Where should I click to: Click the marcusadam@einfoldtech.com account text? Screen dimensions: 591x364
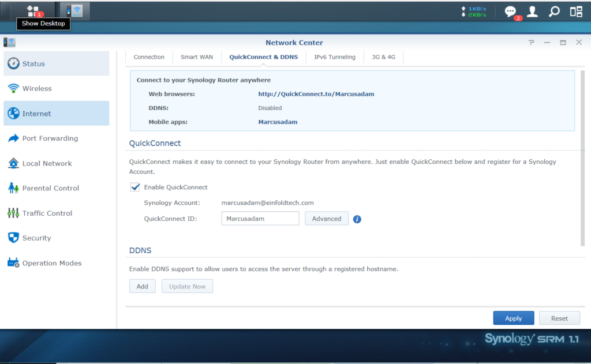267,202
